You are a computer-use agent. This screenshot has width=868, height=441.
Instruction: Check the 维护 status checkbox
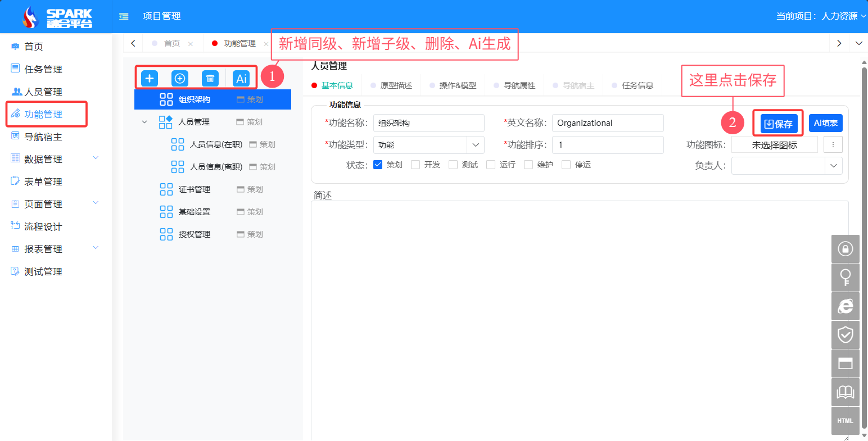(528, 165)
